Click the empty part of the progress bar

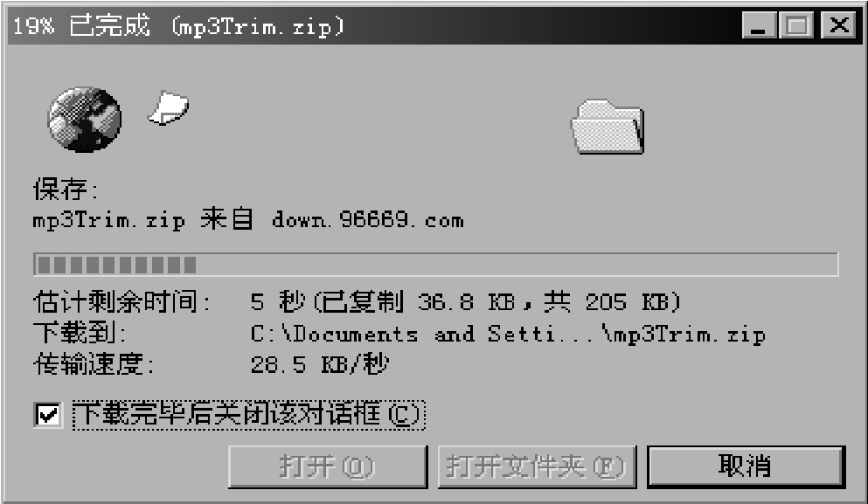click(517, 265)
